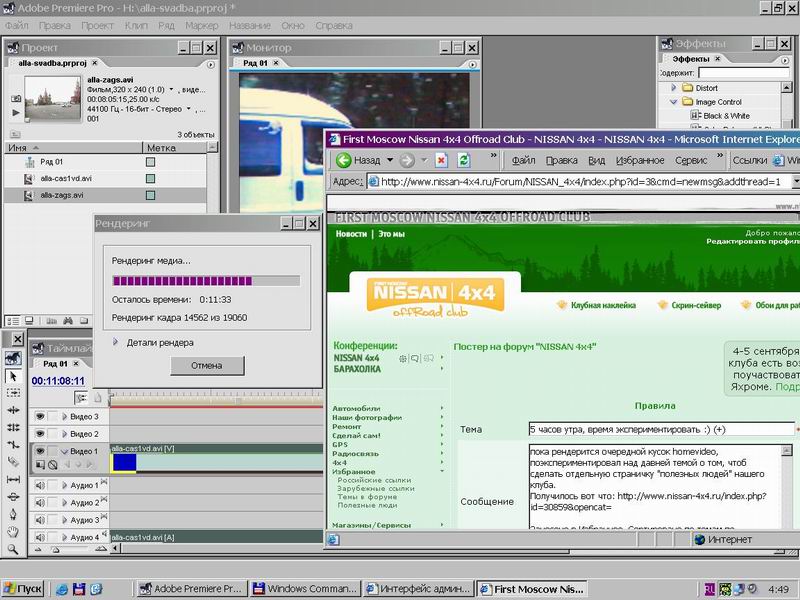Hide the Видео 3 track
800x600 pixels.
click(40, 416)
